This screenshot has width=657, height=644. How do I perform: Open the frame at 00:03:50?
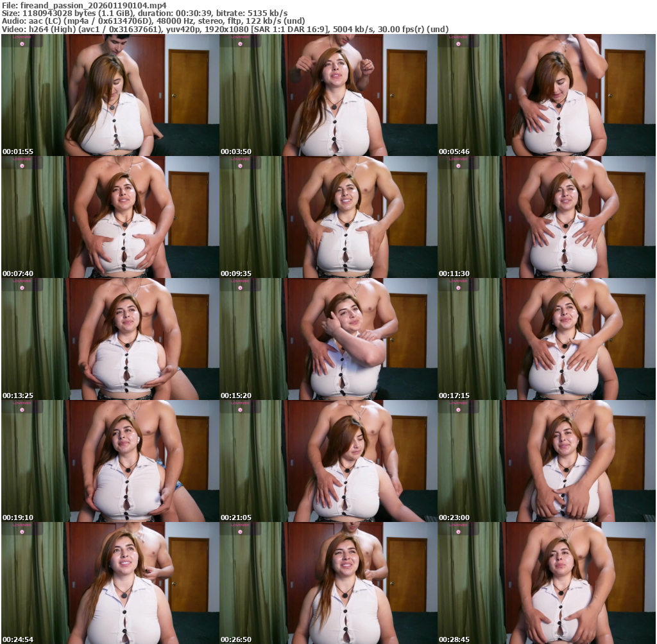328,95
